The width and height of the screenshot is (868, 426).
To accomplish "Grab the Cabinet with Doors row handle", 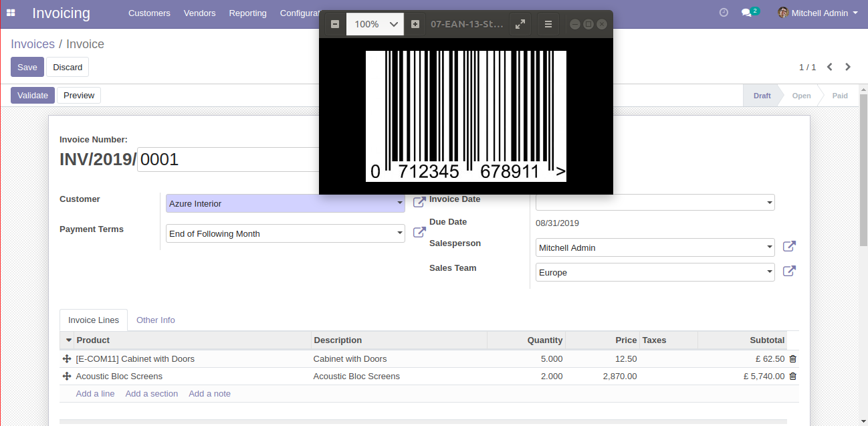I will click(x=67, y=359).
